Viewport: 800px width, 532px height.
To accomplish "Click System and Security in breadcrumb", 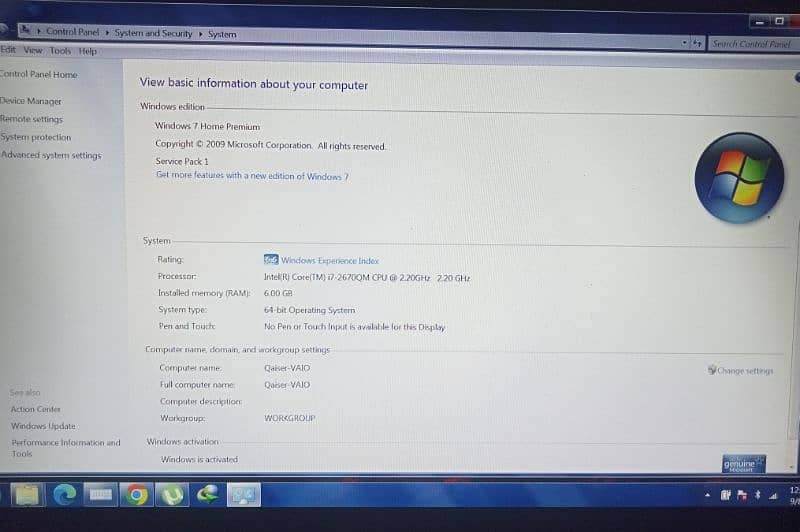I will tap(153, 33).
